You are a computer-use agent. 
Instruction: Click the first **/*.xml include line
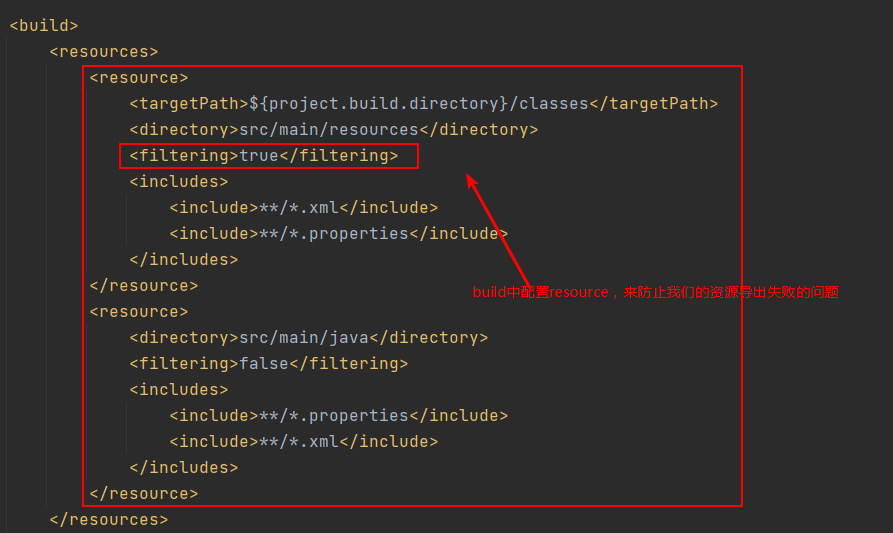point(304,207)
